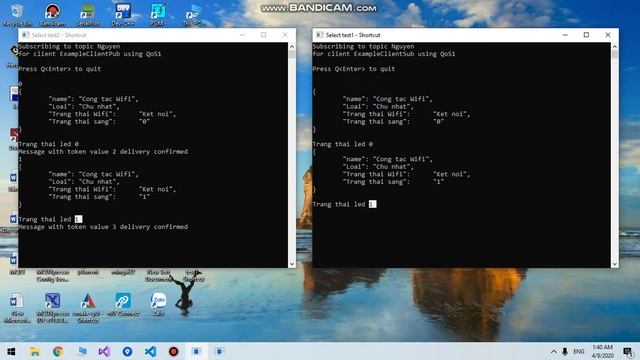Launch Google Chrome from the taskbar
640x360 pixels.
[58, 351]
